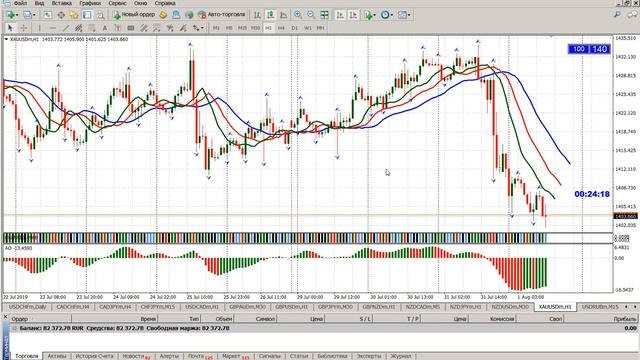
Task: Open the Вставка menu
Action: click(x=62, y=3)
